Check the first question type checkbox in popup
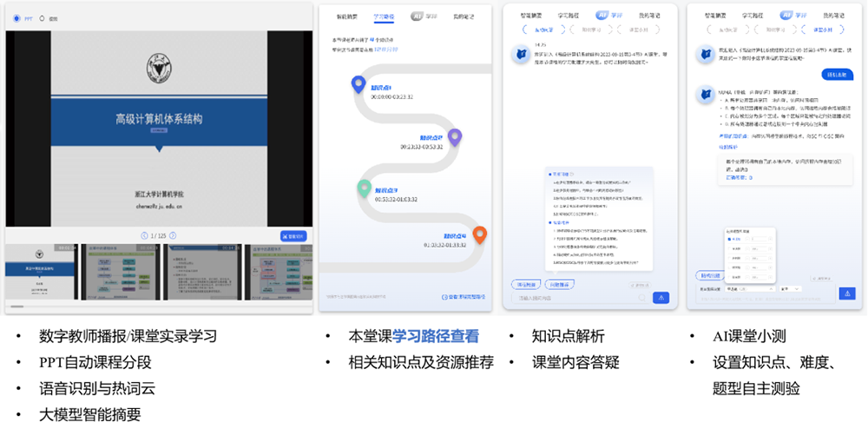Screen dimensions: 868x429 click(x=730, y=238)
